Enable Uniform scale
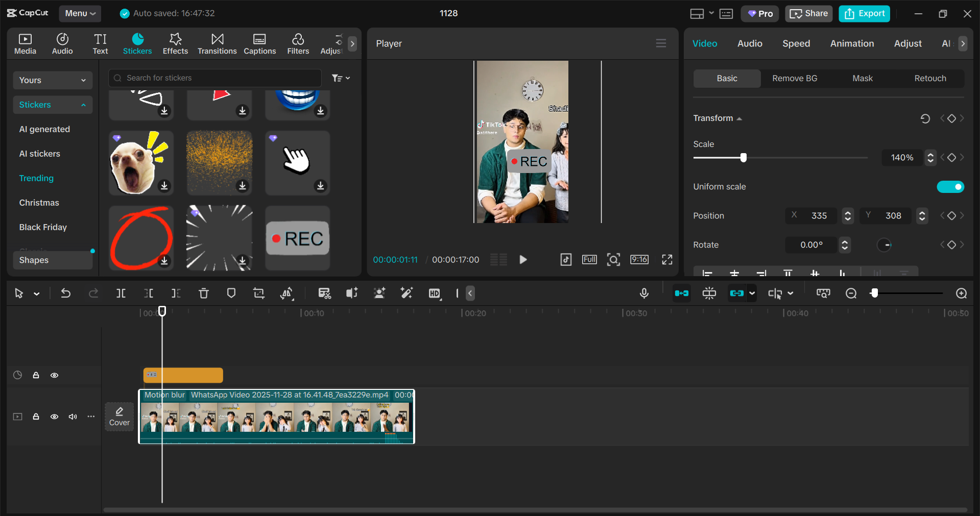Viewport: 980px width, 516px height. 950,187
